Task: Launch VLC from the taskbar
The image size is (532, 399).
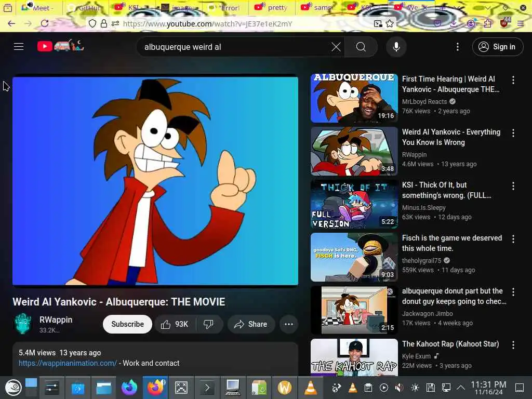Action: click(310, 388)
